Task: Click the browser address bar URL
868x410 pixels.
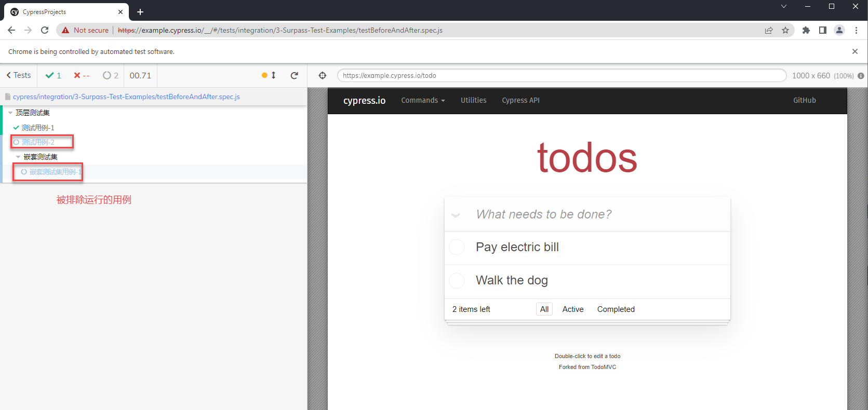Action: [280, 30]
